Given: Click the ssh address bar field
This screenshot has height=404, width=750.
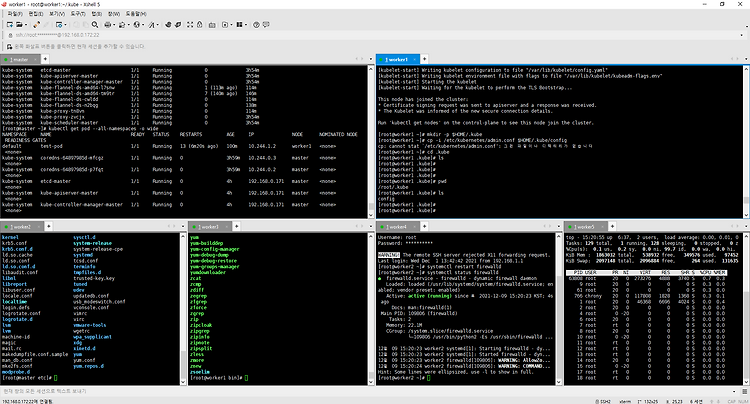Looking at the screenshot, I should point(373,35).
